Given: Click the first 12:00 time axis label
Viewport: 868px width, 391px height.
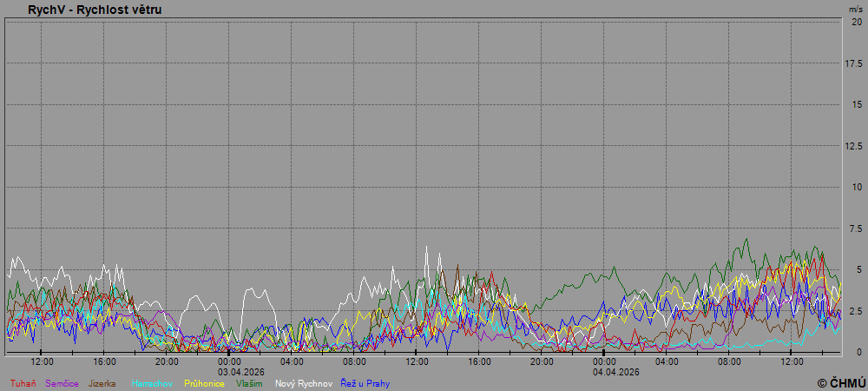Looking at the screenshot, I should (x=42, y=361).
